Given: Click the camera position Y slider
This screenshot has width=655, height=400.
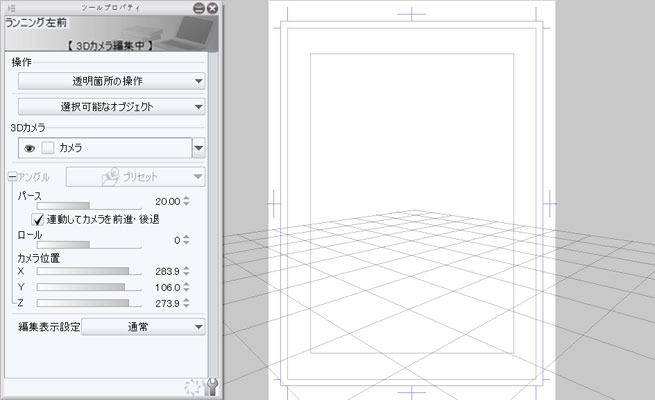Looking at the screenshot, I should tap(89, 287).
